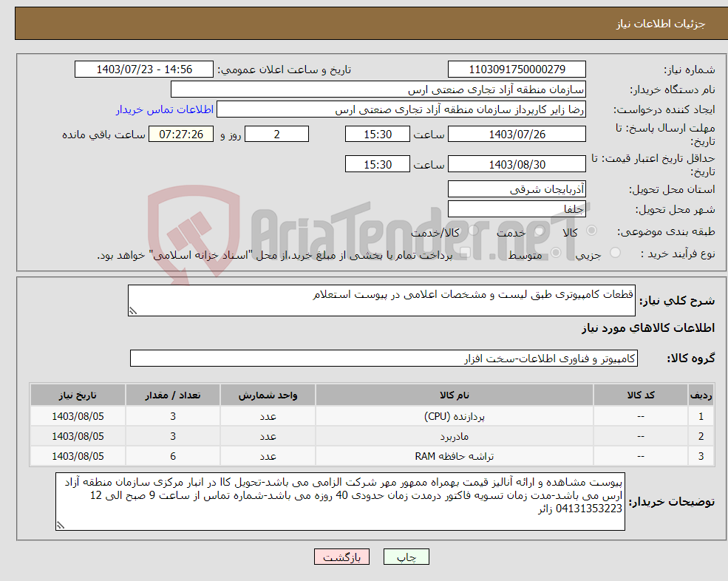The width and height of the screenshot is (728, 581).
Task: Click the general need description textarea
Action: click(x=381, y=301)
